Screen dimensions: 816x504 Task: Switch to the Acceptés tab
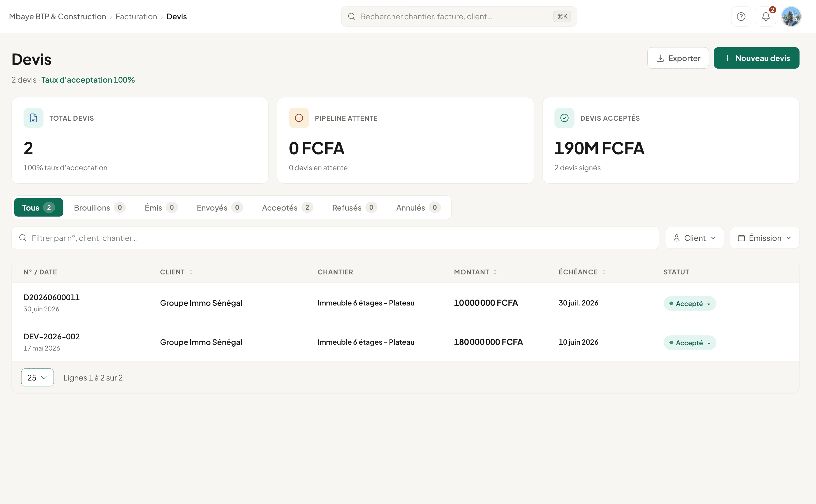pyautogui.click(x=287, y=207)
